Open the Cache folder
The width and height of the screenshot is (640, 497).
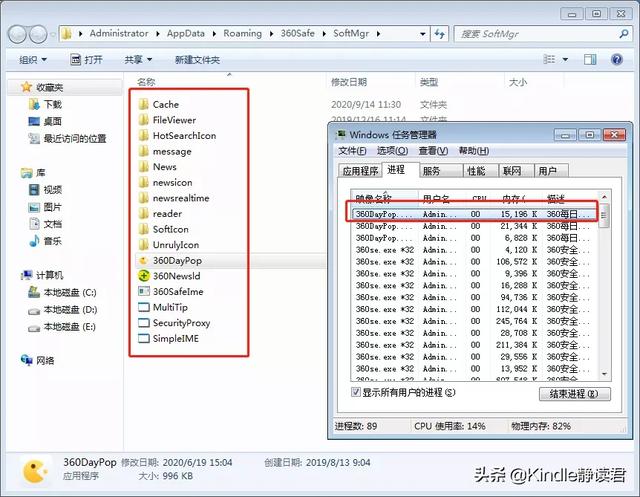click(165, 104)
